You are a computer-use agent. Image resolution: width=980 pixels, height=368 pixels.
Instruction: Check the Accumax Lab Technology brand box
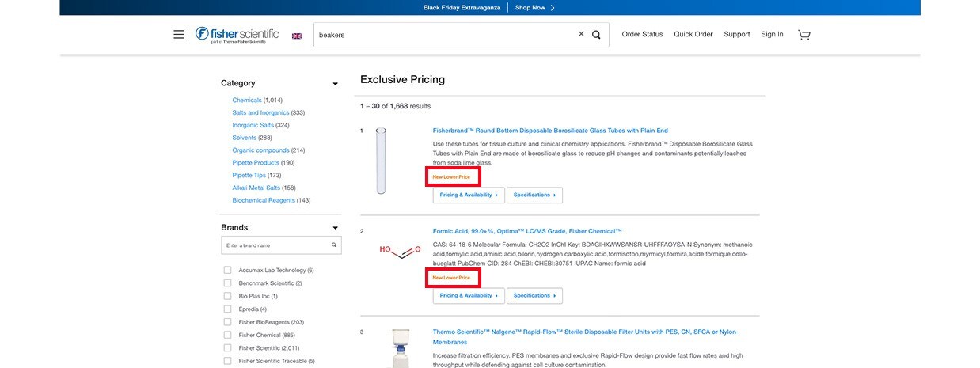(x=228, y=270)
